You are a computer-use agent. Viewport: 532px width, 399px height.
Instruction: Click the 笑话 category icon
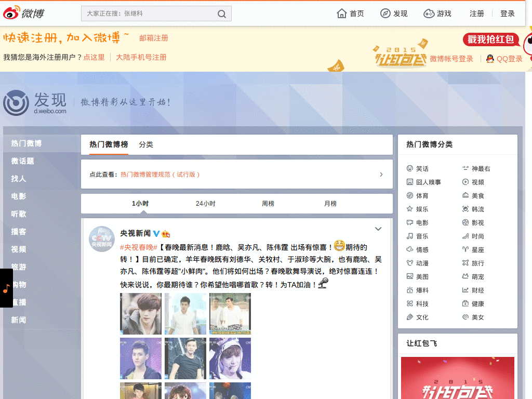coord(410,169)
